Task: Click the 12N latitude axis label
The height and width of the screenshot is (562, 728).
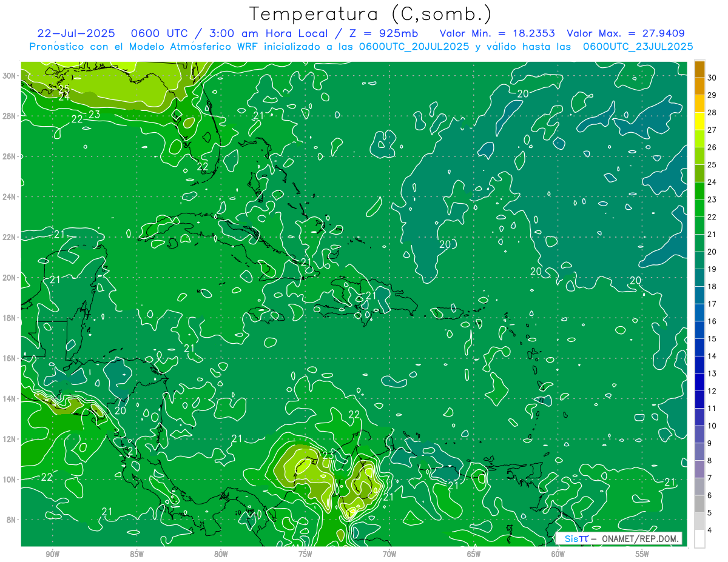Action: point(10,439)
